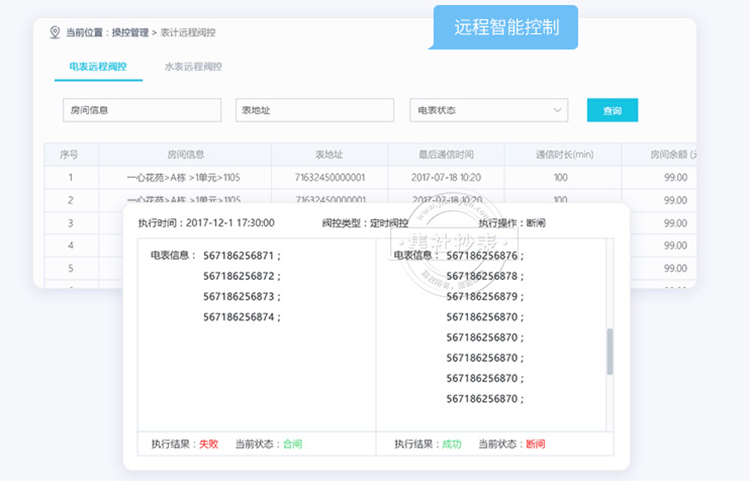Image resolution: width=750 pixels, height=481 pixels.
Task: Click the location pin icon beside 当前位置
Action: click(55, 32)
